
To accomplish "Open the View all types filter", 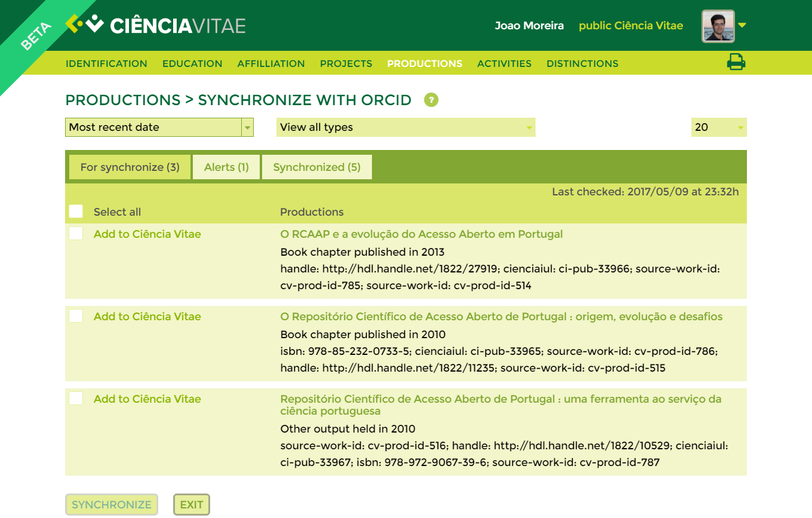I will tap(406, 127).
